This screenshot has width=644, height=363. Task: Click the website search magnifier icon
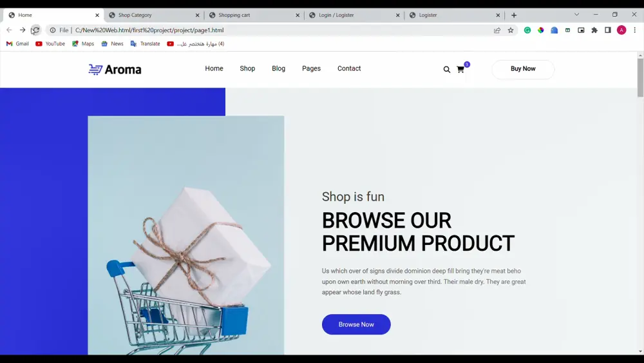447,70
